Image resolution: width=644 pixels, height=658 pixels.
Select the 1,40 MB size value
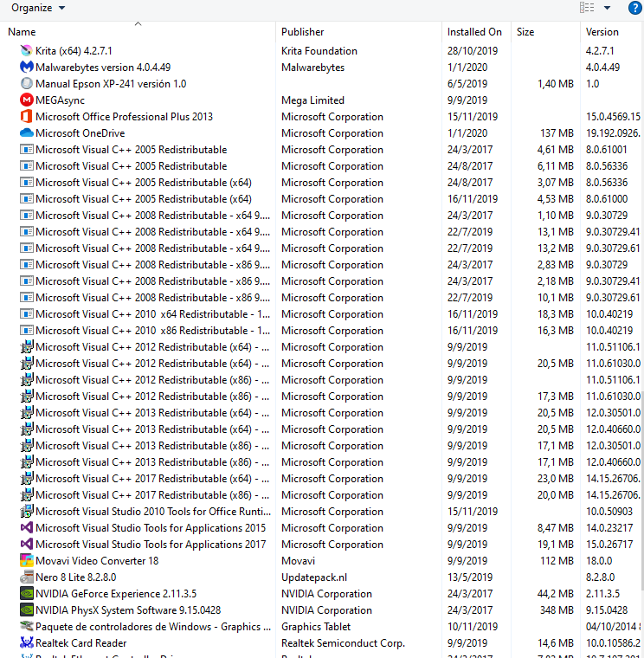click(556, 83)
